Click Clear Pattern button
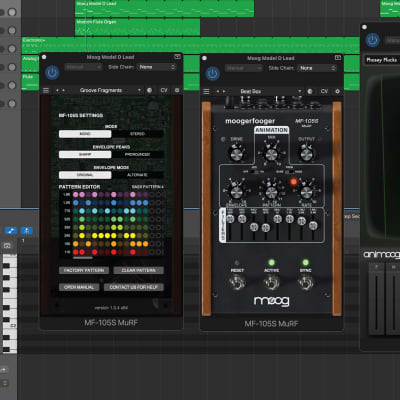The image size is (400, 400). point(138,270)
